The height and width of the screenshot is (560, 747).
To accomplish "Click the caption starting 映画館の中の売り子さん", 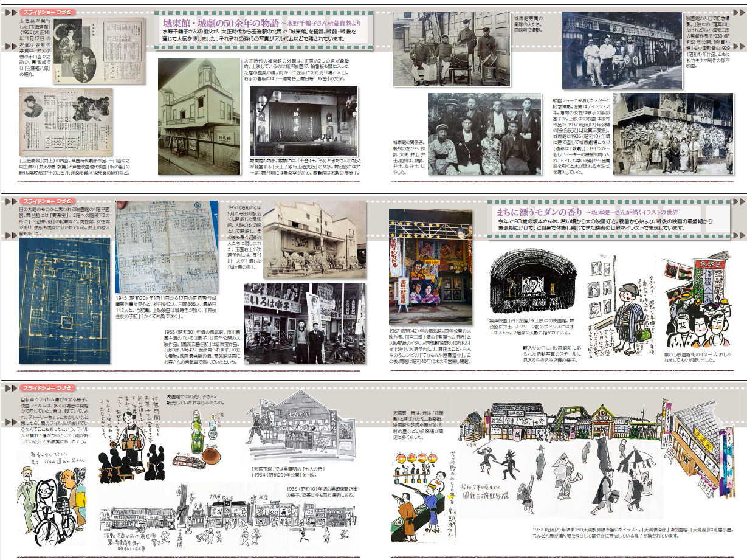I will (194, 399).
